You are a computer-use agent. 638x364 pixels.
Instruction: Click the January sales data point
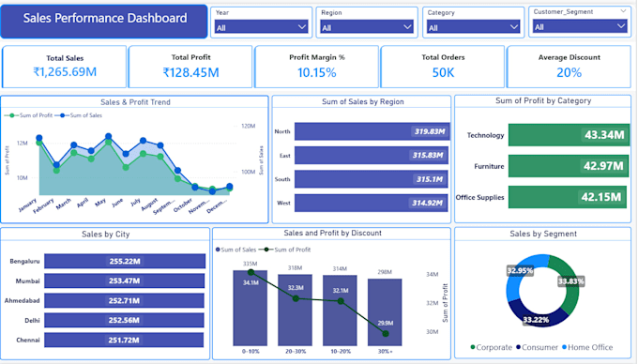(39, 138)
